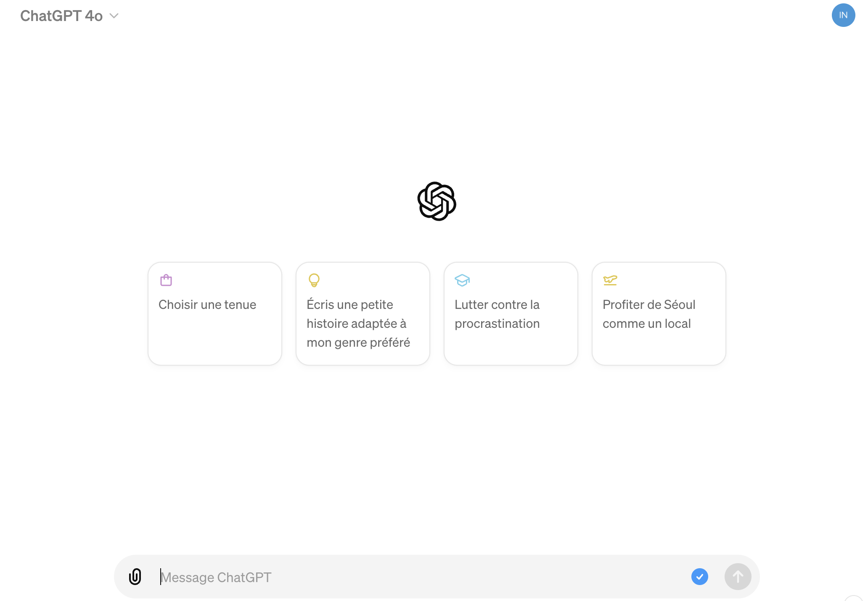The image size is (868, 601).
Task: Click the blue checkmark icon in message bar
Action: pyautogui.click(x=700, y=577)
